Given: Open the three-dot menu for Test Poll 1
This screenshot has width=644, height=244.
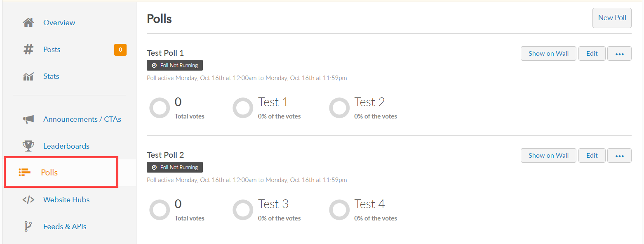Looking at the screenshot, I should click(619, 54).
